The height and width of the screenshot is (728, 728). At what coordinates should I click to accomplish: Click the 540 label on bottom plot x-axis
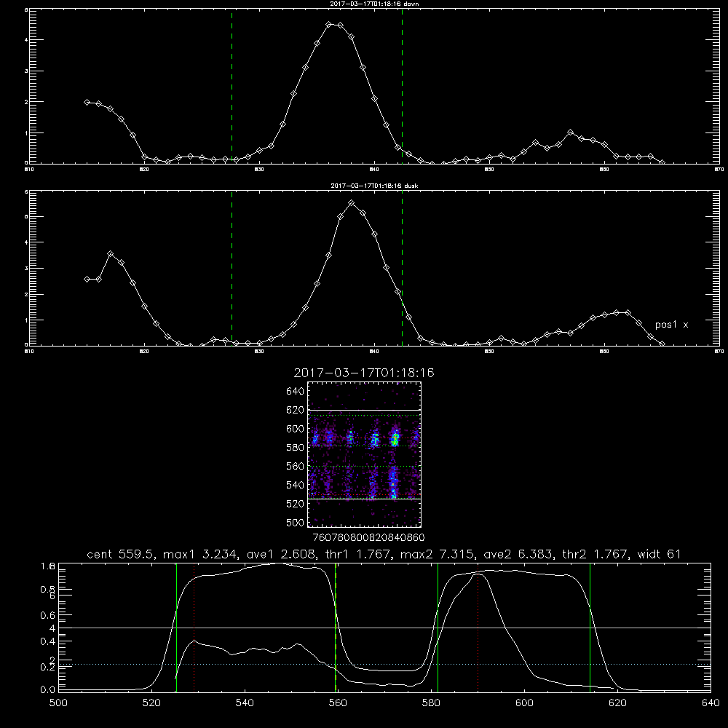click(x=245, y=703)
